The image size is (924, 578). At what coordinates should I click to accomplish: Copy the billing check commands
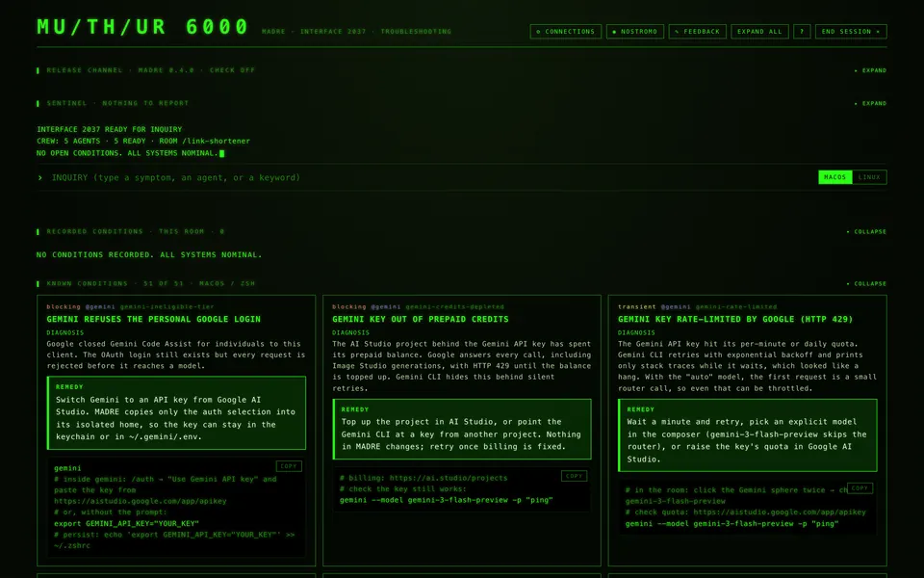coord(574,476)
